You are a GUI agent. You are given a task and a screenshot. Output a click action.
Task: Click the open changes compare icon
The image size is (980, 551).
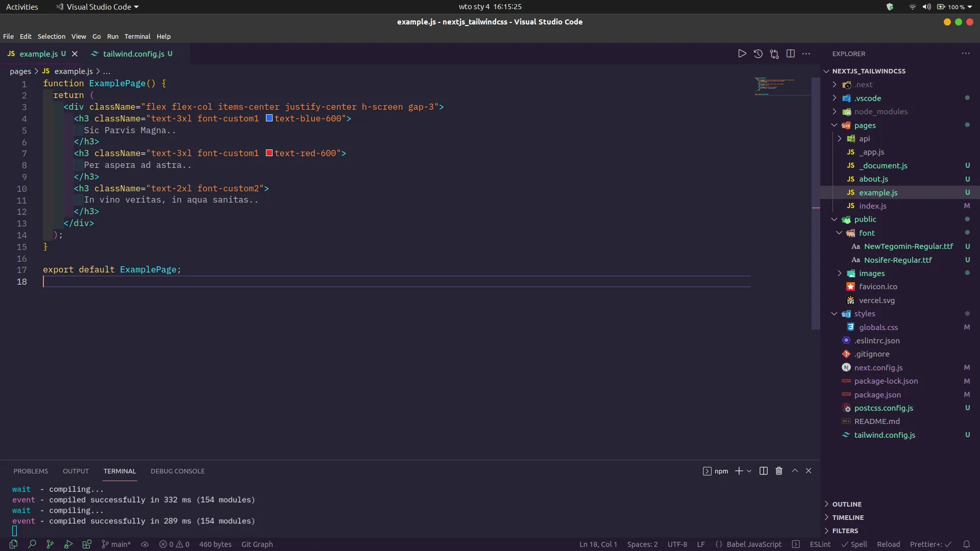[774, 54]
